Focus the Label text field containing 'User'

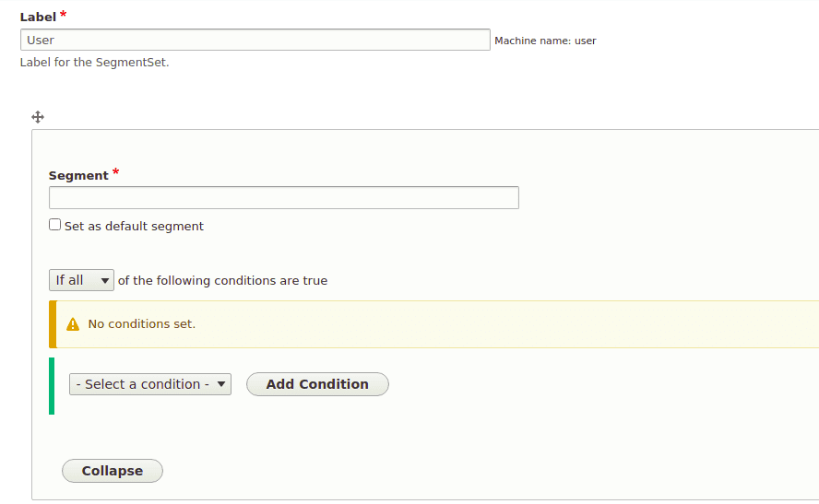pyautogui.click(x=255, y=40)
